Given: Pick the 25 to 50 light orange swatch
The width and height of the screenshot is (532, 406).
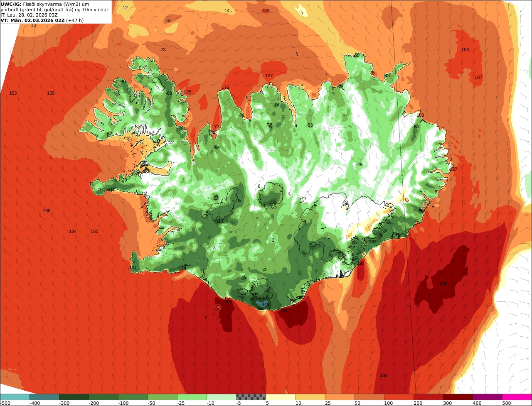Looking at the screenshot, I should (x=340, y=397).
